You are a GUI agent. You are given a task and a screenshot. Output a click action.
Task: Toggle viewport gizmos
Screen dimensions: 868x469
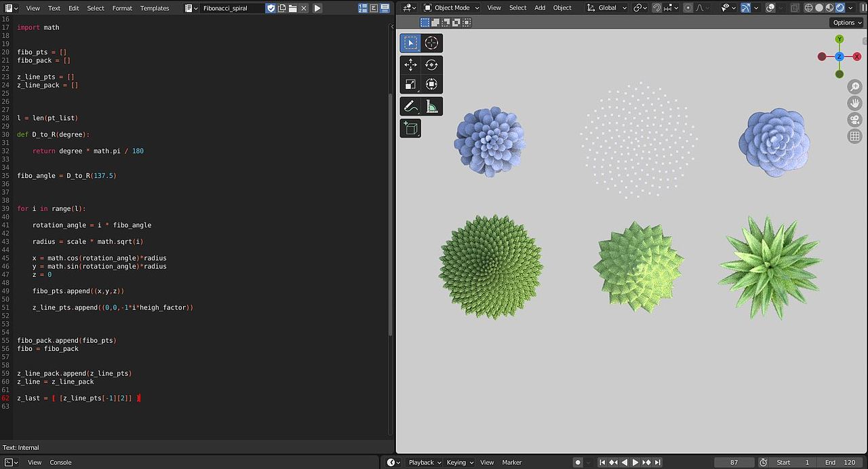point(745,7)
